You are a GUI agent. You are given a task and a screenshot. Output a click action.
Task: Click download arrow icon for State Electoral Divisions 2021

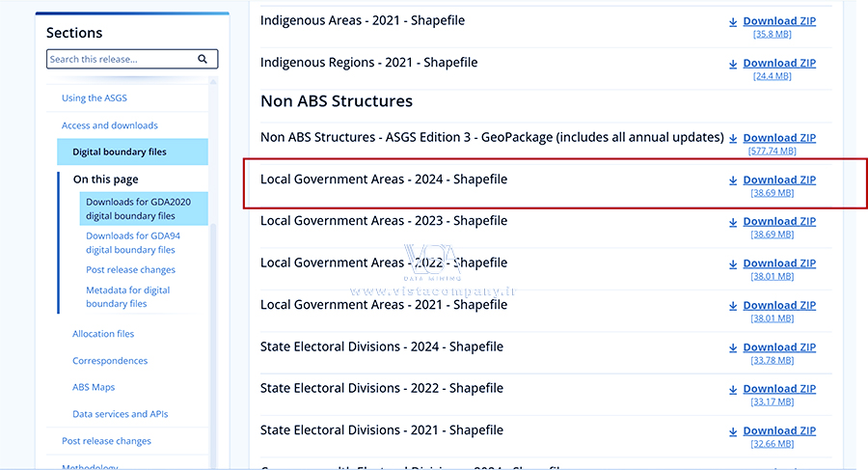point(733,431)
